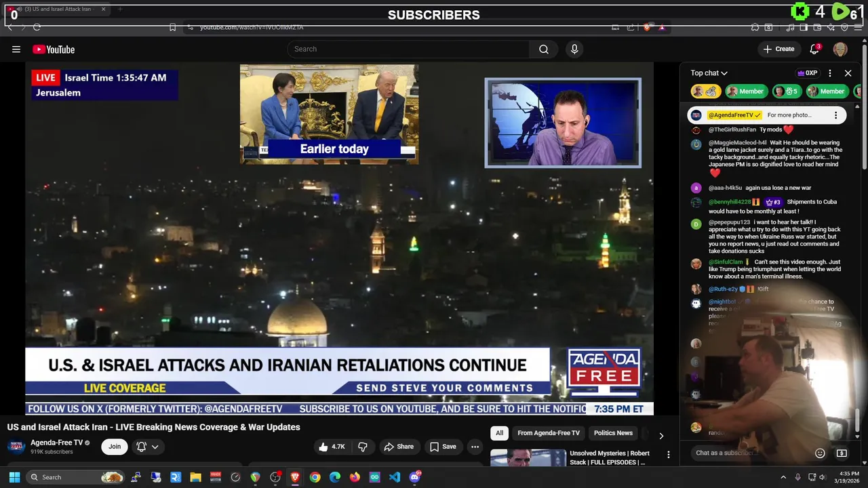Like the video with thumbs up 4.7K

pyautogui.click(x=332, y=447)
